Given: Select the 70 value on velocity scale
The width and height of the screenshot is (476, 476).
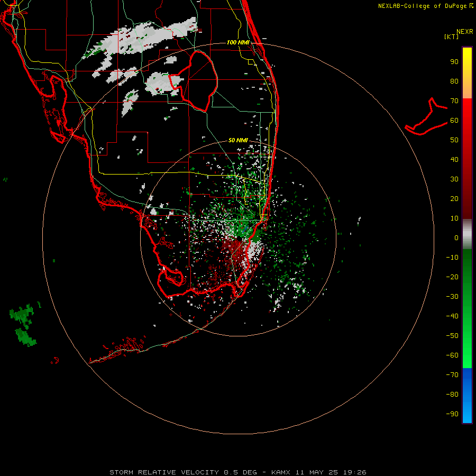Looking at the screenshot, I should coord(454,101).
